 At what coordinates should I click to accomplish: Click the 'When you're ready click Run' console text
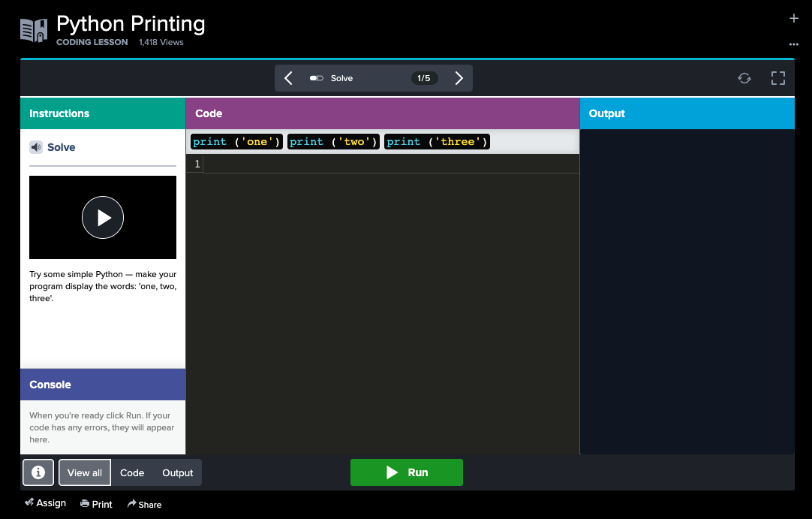pyautogui.click(x=101, y=427)
